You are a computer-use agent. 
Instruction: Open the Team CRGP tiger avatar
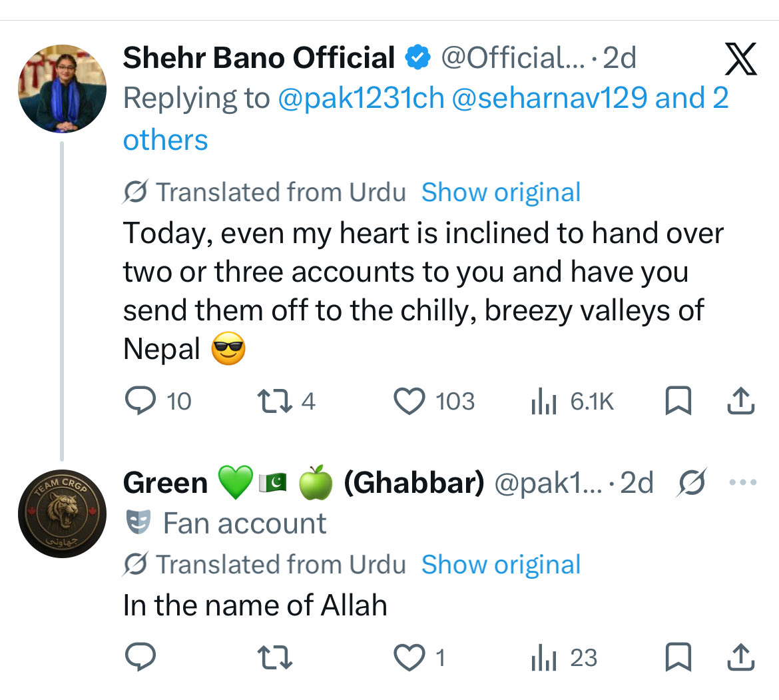(x=62, y=514)
